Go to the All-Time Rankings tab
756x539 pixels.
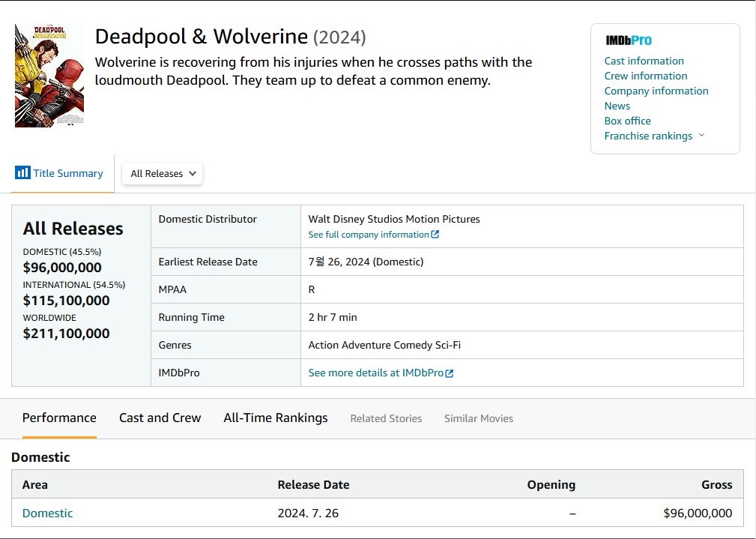pyautogui.click(x=275, y=418)
